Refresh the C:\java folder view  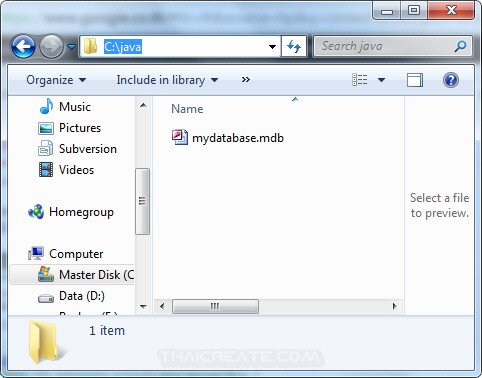pyautogui.click(x=294, y=46)
